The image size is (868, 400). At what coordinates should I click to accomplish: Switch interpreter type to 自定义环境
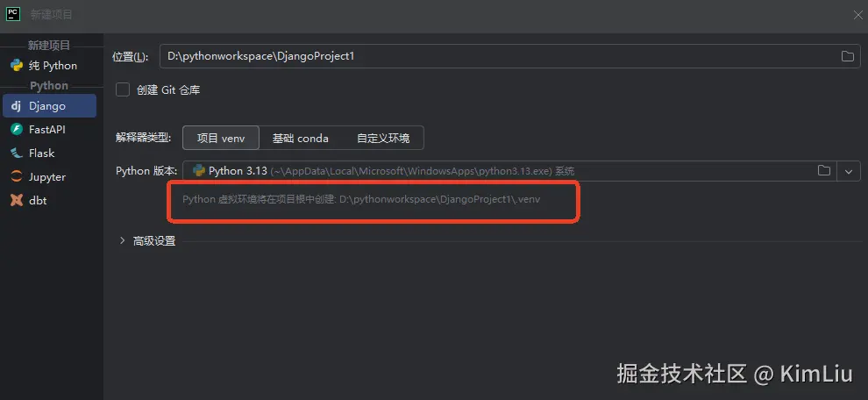pos(383,138)
